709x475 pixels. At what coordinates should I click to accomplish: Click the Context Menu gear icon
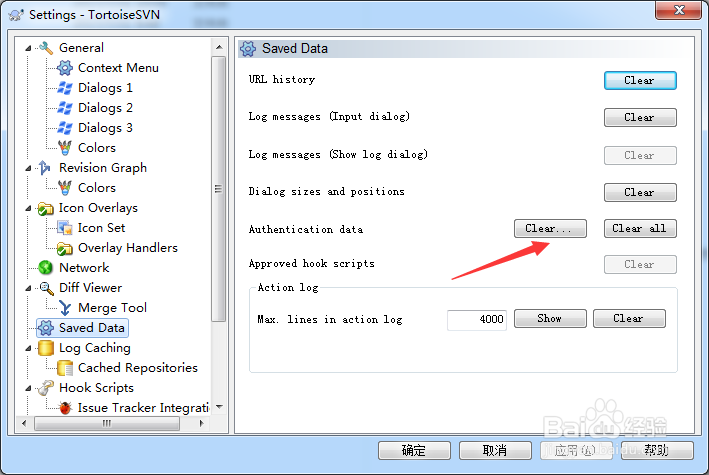[65, 68]
